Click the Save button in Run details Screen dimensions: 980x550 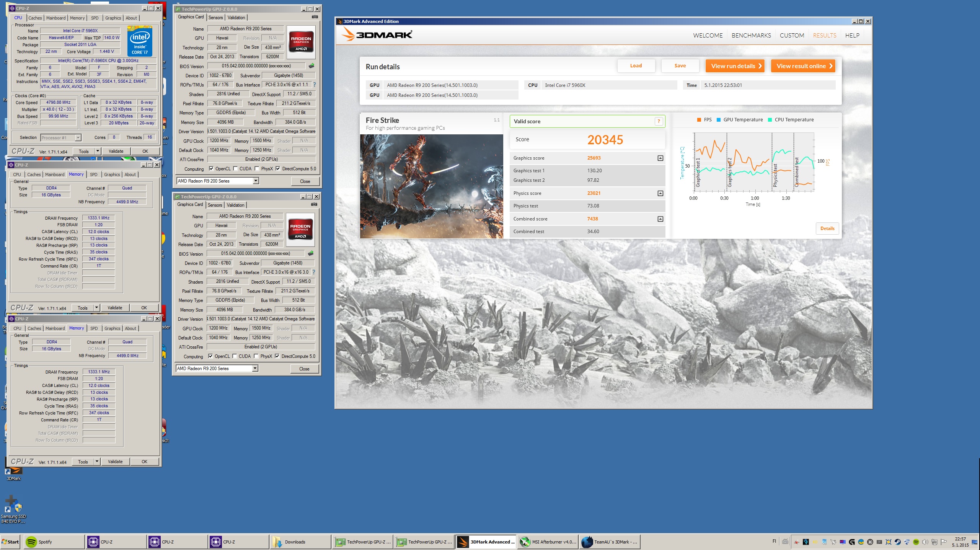680,66
